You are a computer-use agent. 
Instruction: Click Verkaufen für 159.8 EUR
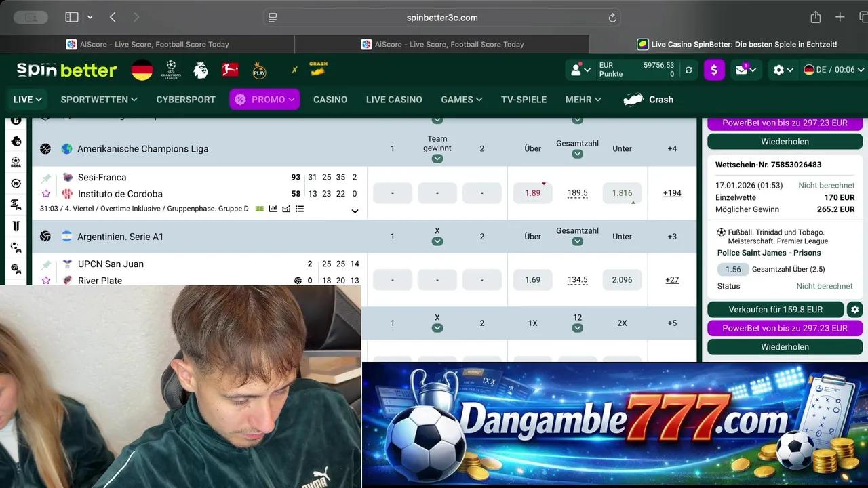point(775,310)
